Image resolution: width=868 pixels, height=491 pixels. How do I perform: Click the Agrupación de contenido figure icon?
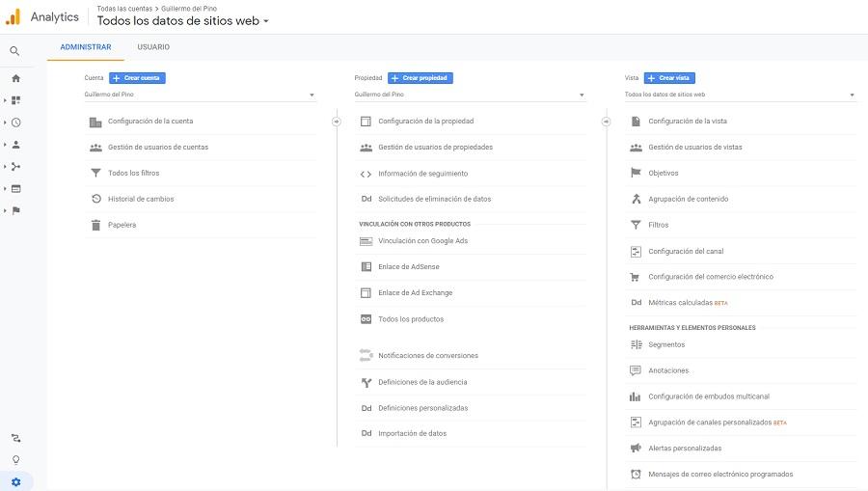(637, 199)
